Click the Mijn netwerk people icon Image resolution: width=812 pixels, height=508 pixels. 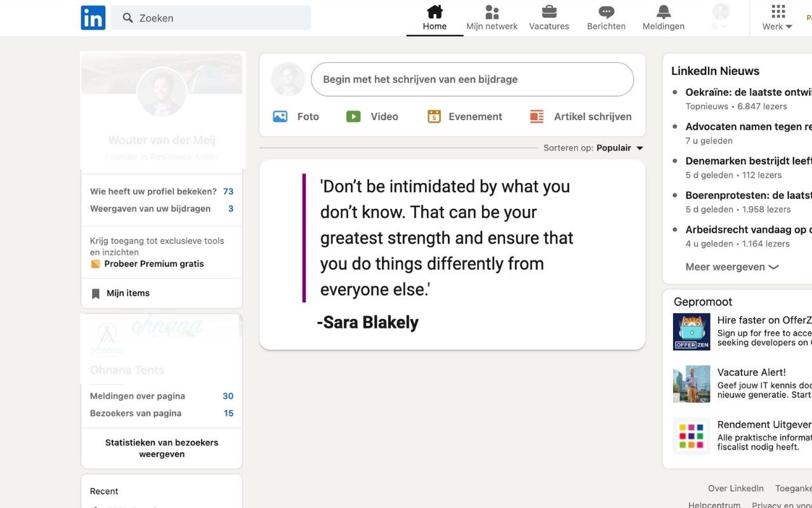click(492, 11)
